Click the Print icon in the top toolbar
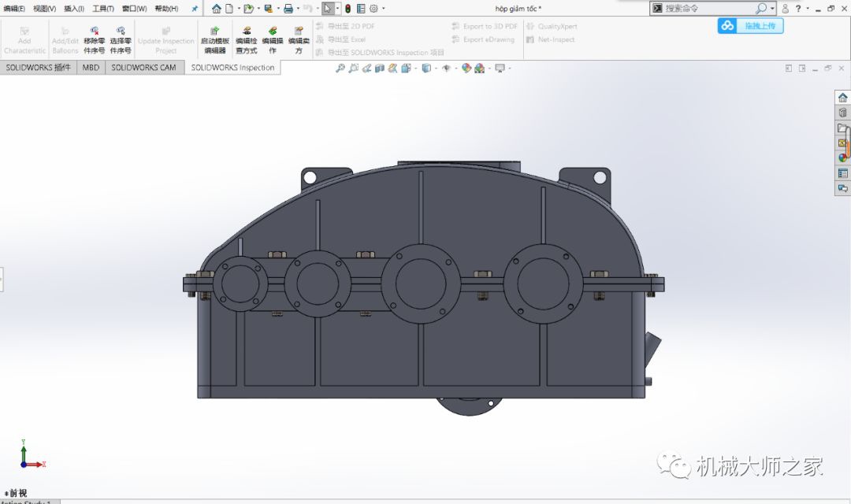Viewport: 851px width, 504px height. [x=288, y=9]
